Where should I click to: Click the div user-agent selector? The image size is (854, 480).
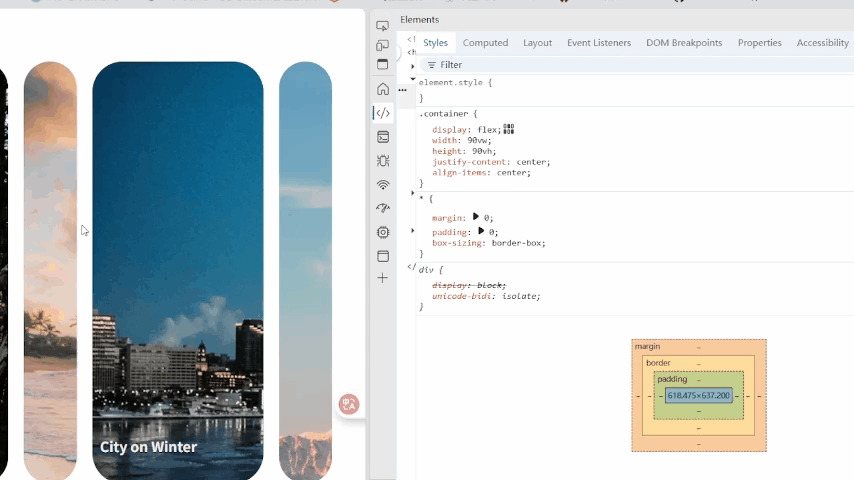coord(428,270)
